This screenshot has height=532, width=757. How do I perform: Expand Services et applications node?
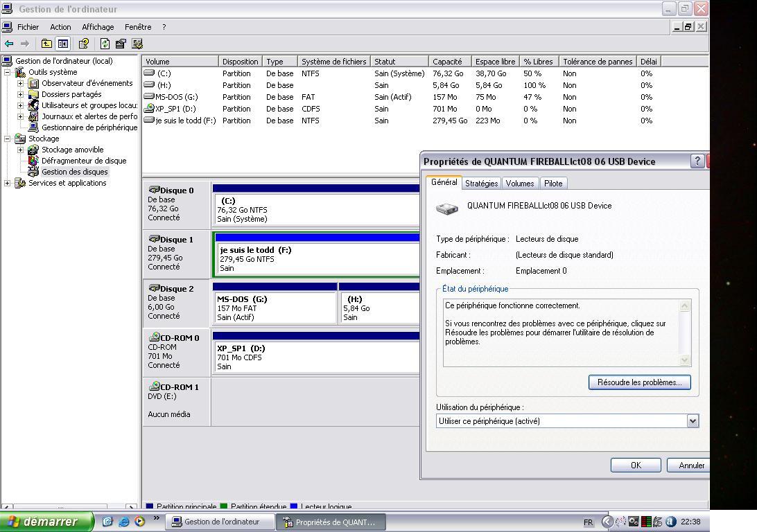point(7,183)
